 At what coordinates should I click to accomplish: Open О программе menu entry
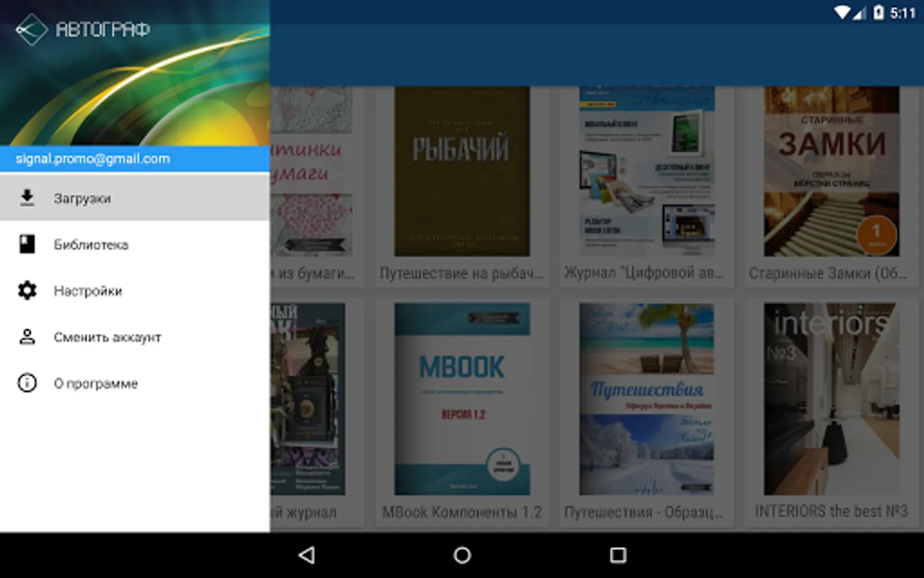135,383
